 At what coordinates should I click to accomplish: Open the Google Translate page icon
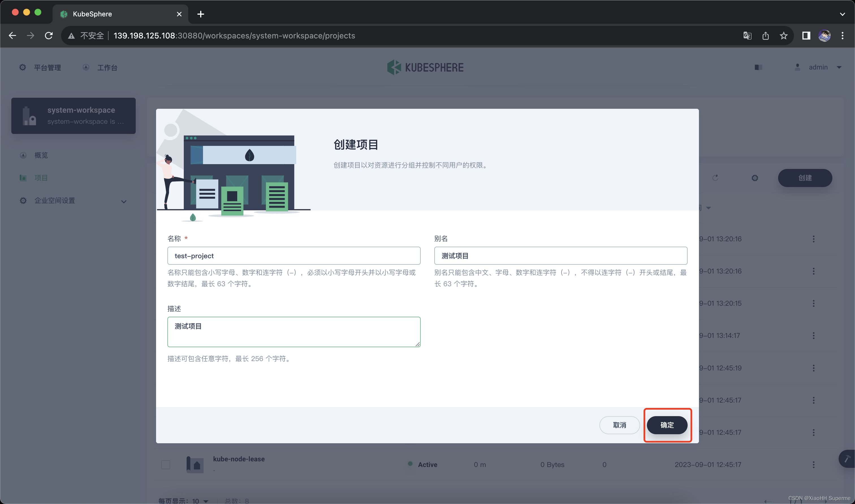(x=747, y=36)
